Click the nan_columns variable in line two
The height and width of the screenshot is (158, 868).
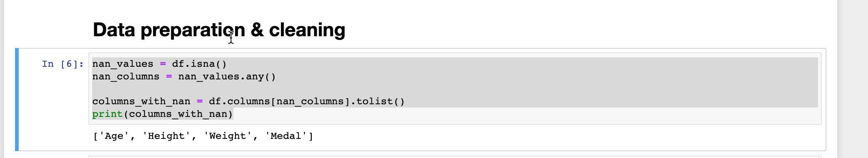click(x=126, y=77)
